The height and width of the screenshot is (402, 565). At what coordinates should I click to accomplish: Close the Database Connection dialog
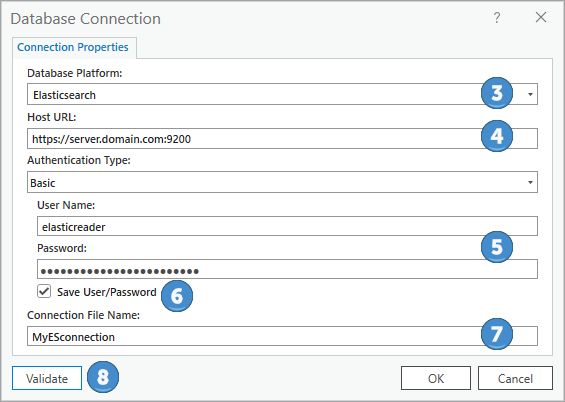pos(541,17)
